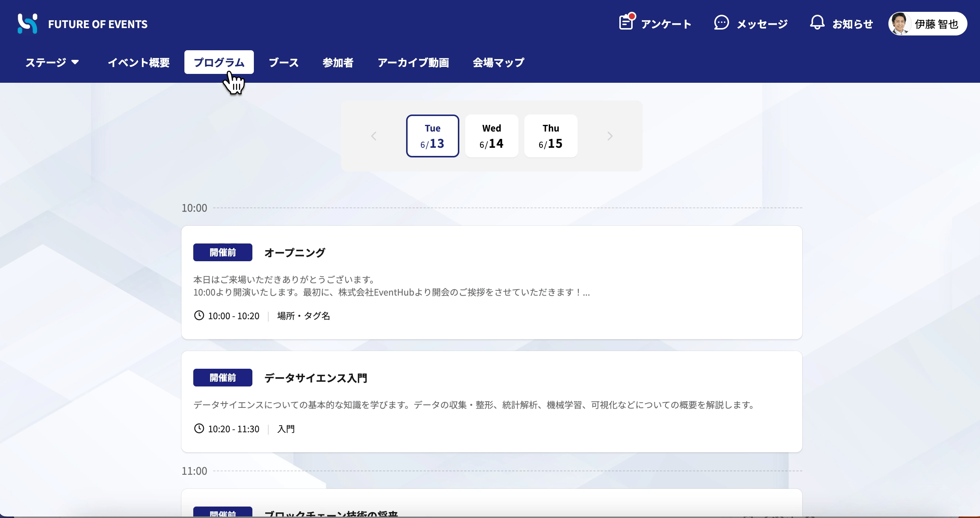Select the Tue 6/13 date
980x518 pixels.
click(x=433, y=136)
